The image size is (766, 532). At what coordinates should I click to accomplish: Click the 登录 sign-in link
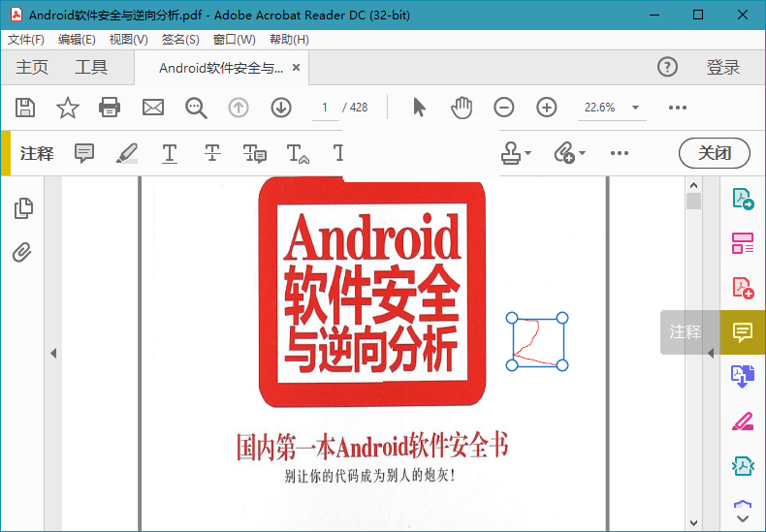click(723, 67)
